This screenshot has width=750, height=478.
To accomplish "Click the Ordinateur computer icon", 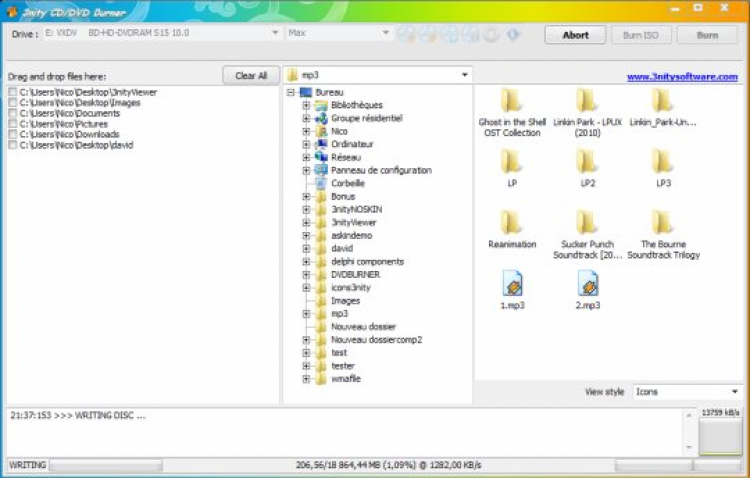I will click(321, 144).
